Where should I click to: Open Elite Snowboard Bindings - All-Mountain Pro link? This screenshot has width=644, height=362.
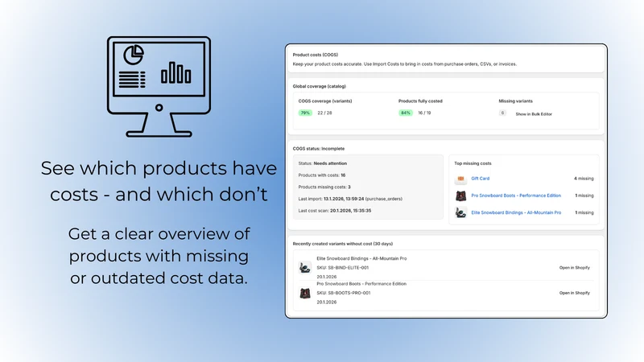[x=516, y=212]
